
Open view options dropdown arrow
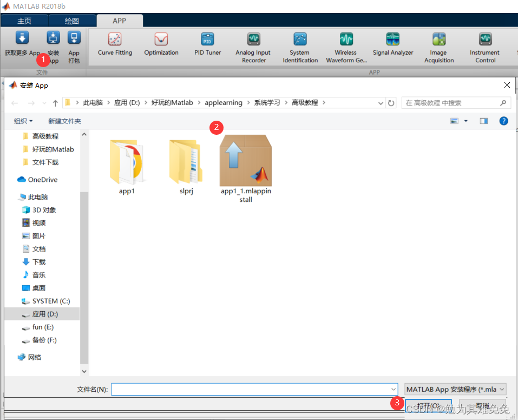click(466, 121)
